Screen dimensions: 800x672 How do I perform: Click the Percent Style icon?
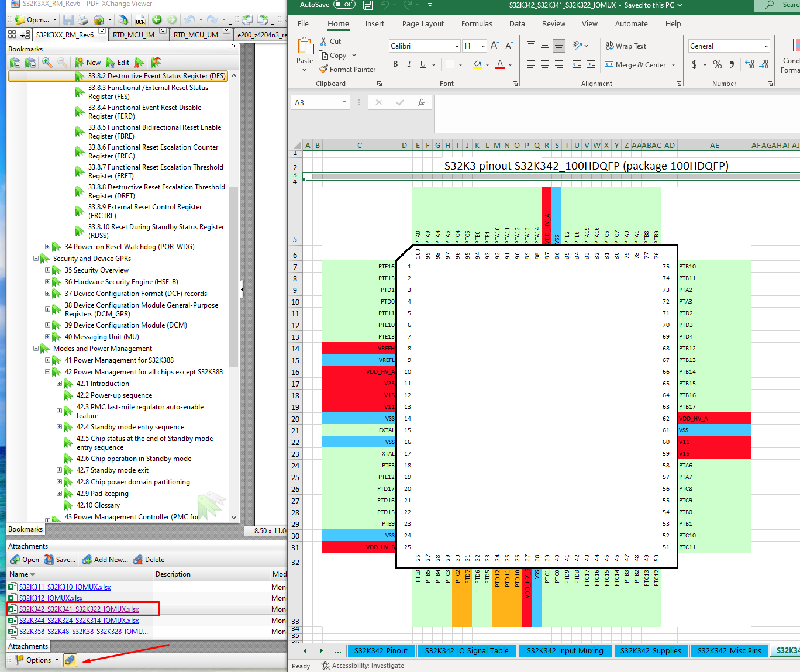tap(718, 64)
